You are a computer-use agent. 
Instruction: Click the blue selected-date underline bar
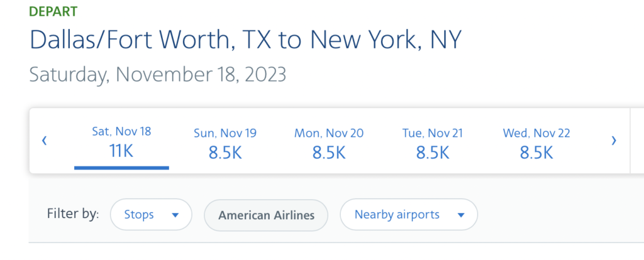(121, 168)
